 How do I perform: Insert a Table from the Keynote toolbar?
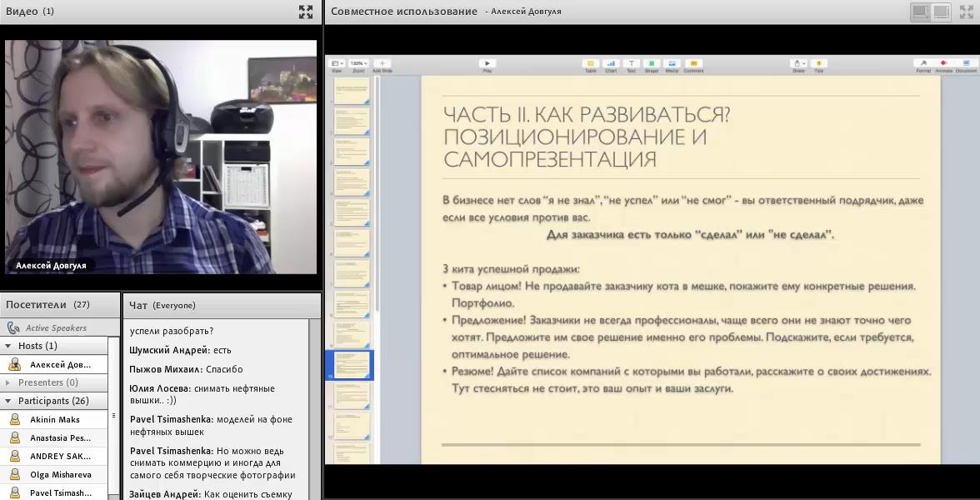click(x=590, y=63)
